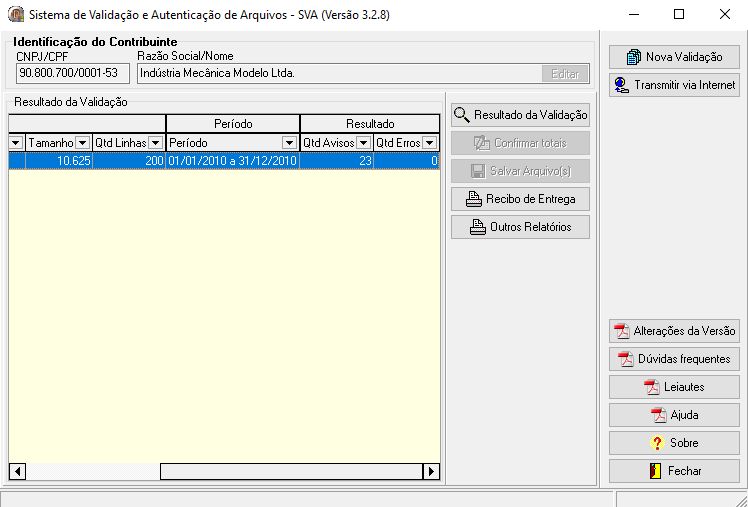
Task: Click the horizontal scrollbar left arrow
Action: [x=17, y=472]
